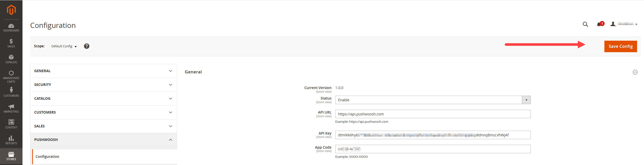
Task: Expand the Security configuration section
Action: (x=103, y=85)
